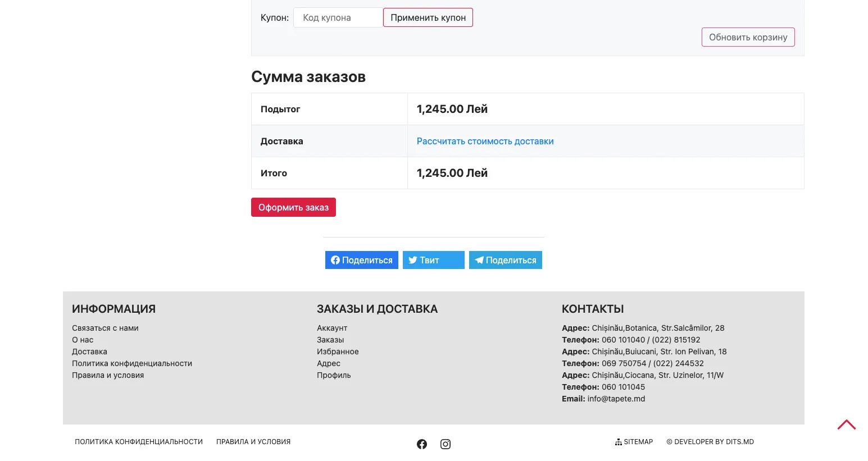Click ПРАВИЛА И УСЛОВИЯ bottom link
Image resolution: width=868 pixels, height=461 pixels.
pos(253,442)
